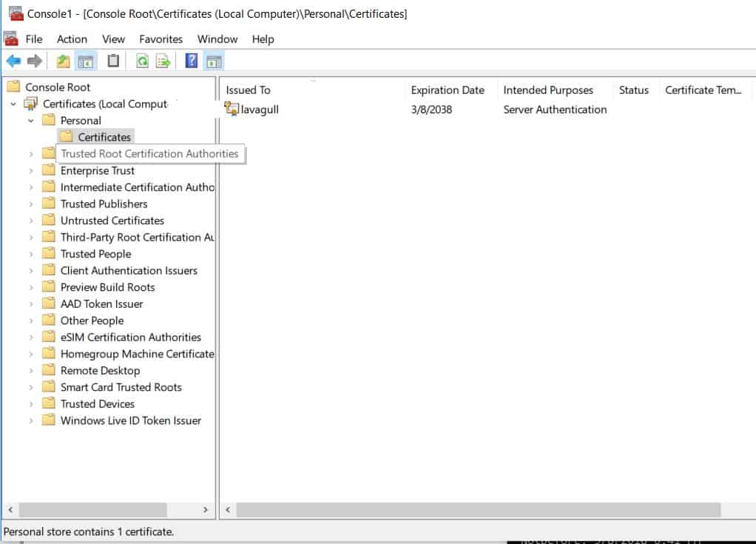
Task: Open the Action menu
Action: click(x=72, y=39)
